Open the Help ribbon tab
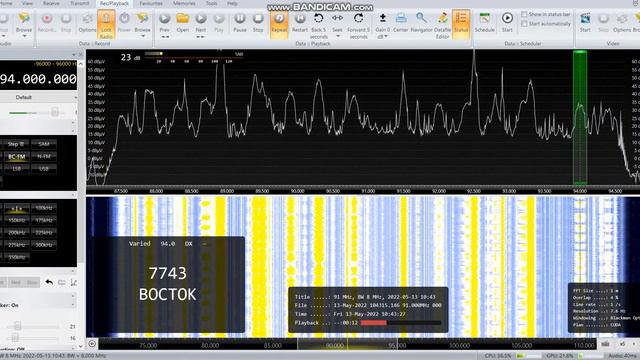640x360 pixels. 232,3
